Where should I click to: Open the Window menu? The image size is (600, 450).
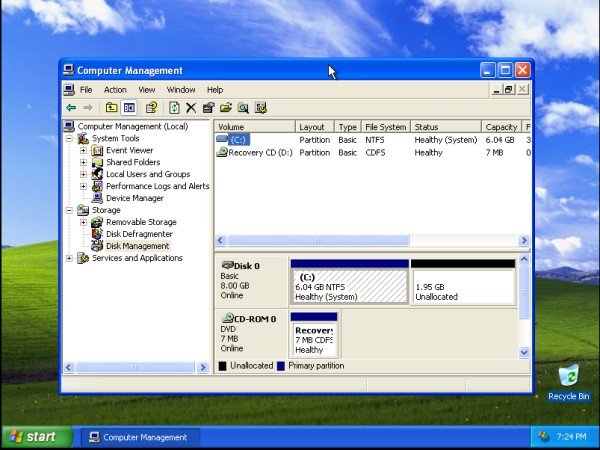(181, 90)
